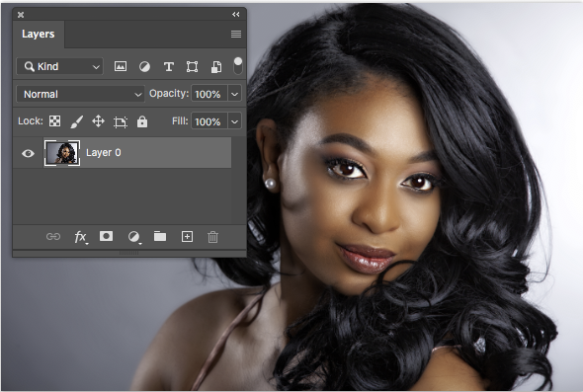This screenshot has height=392, width=583.
Task: Create a new layer
Action: click(x=187, y=237)
